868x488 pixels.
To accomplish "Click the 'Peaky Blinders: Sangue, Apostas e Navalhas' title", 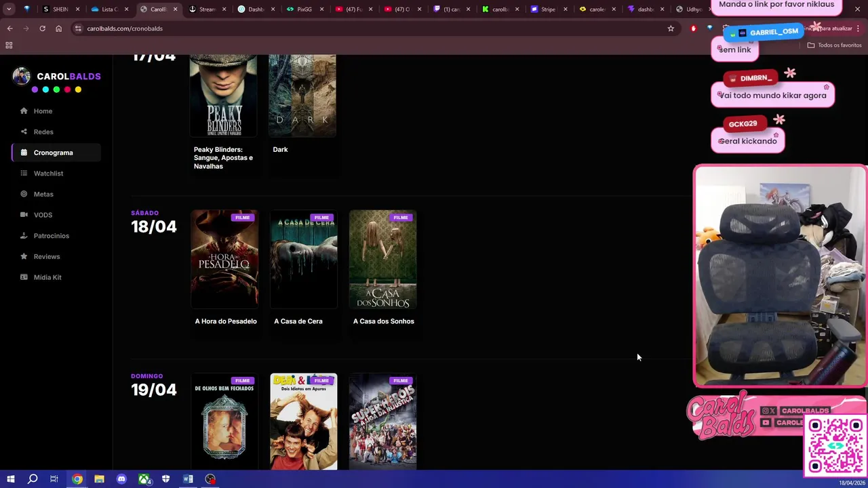I will (x=223, y=158).
